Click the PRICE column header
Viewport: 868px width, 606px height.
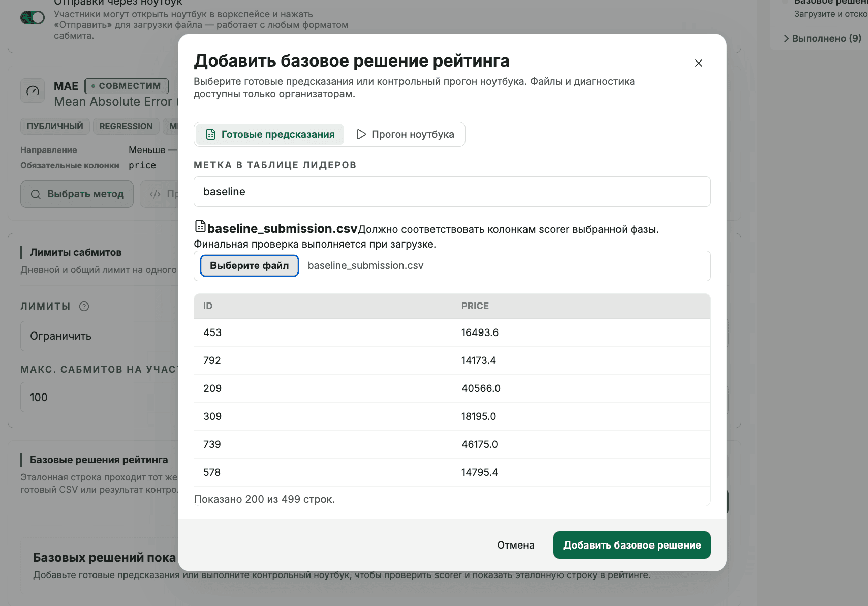[475, 306]
